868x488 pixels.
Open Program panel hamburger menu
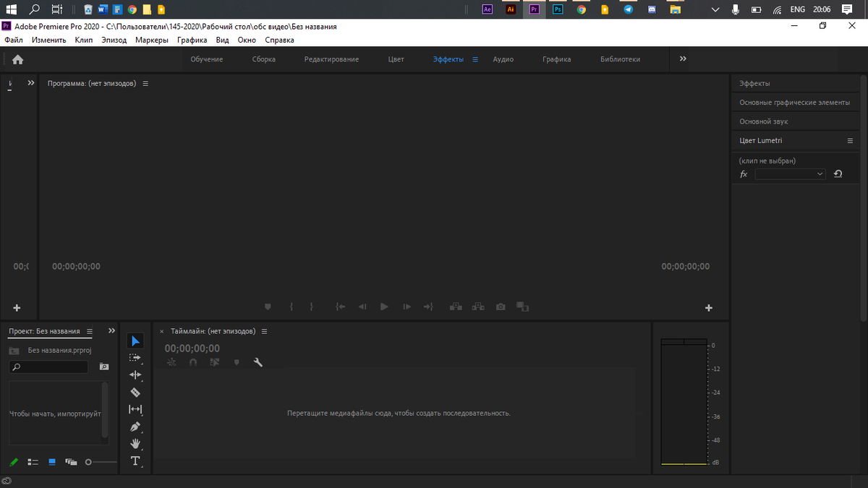[145, 84]
